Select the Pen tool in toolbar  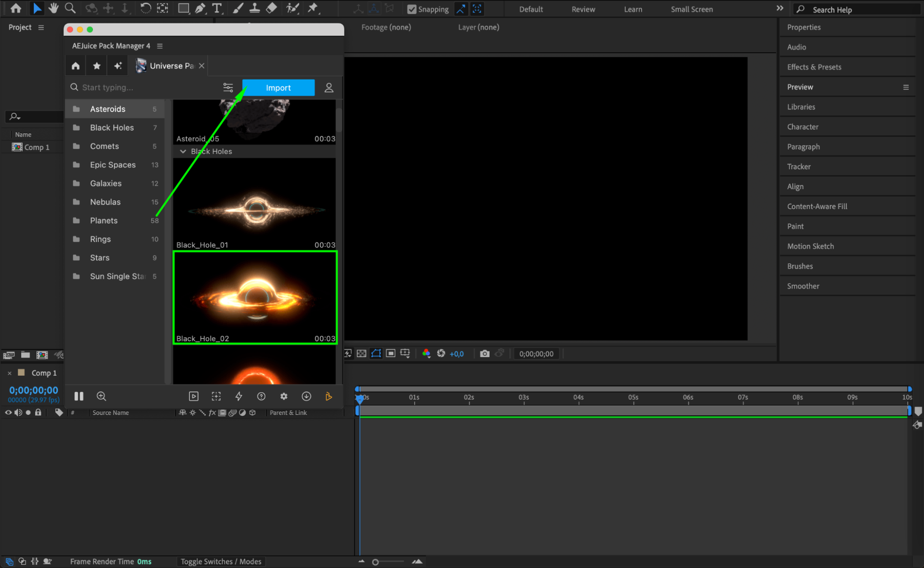(200, 8)
